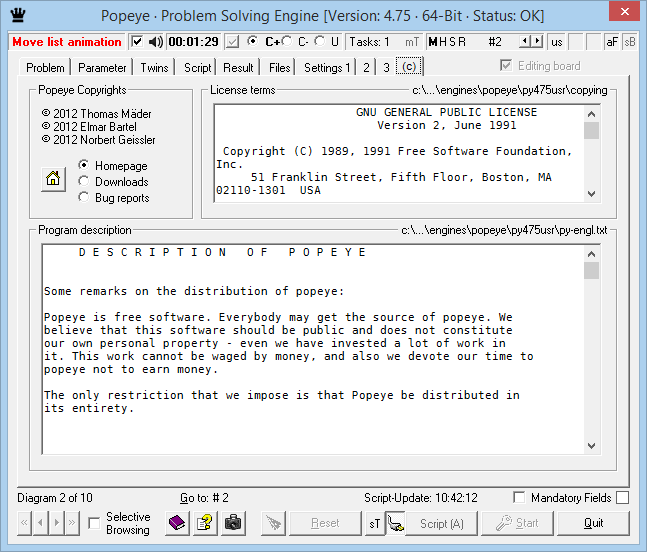The image size is (647, 552).
Task: Select the (c) copyright tab
Action: coord(409,66)
